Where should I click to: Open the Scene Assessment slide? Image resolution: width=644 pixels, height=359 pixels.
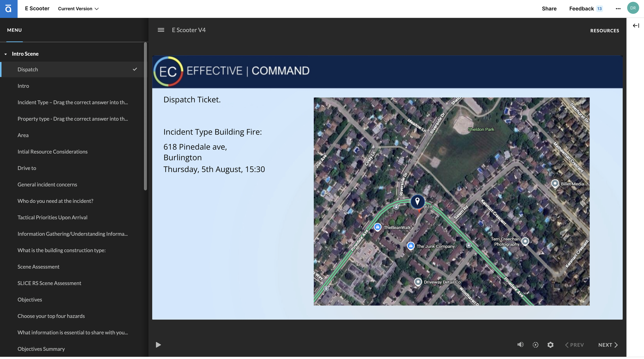tap(38, 267)
